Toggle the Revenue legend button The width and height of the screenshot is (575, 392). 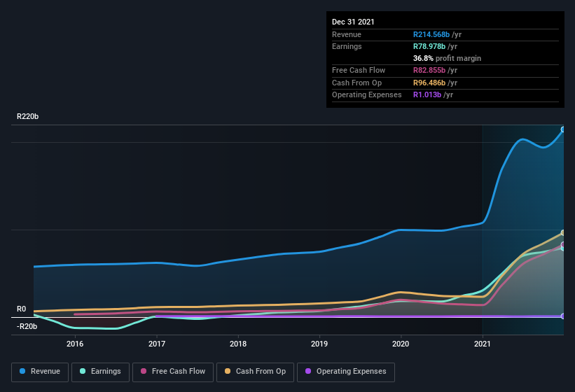click(40, 372)
